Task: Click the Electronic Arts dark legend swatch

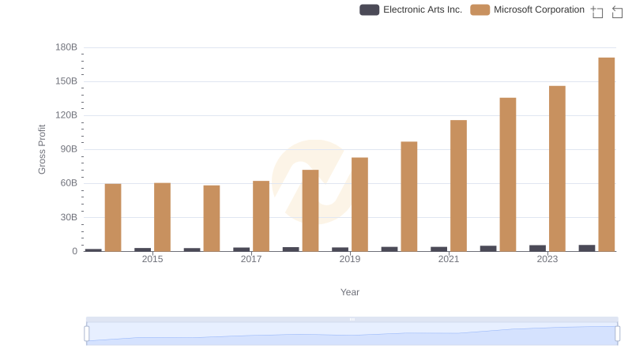Action: (369, 9)
